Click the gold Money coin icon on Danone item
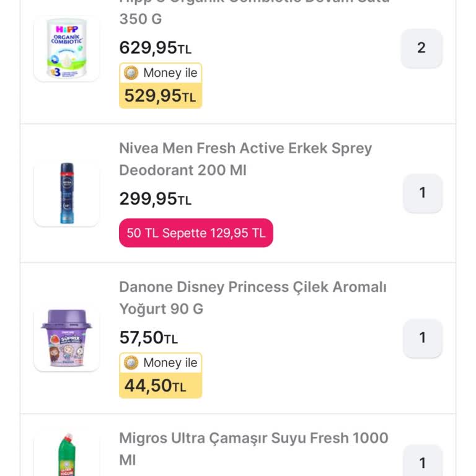The height and width of the screenshot is (476, 476). coord(131,363)
